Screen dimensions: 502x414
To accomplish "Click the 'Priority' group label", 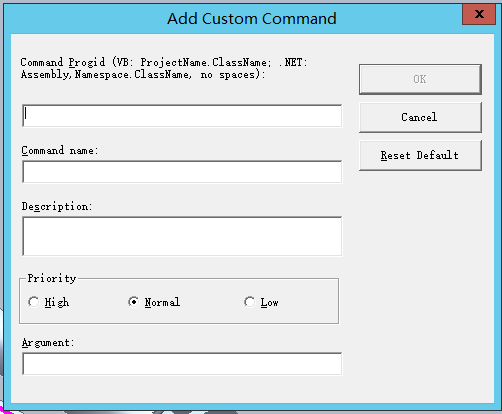I will tap(52, 278).
